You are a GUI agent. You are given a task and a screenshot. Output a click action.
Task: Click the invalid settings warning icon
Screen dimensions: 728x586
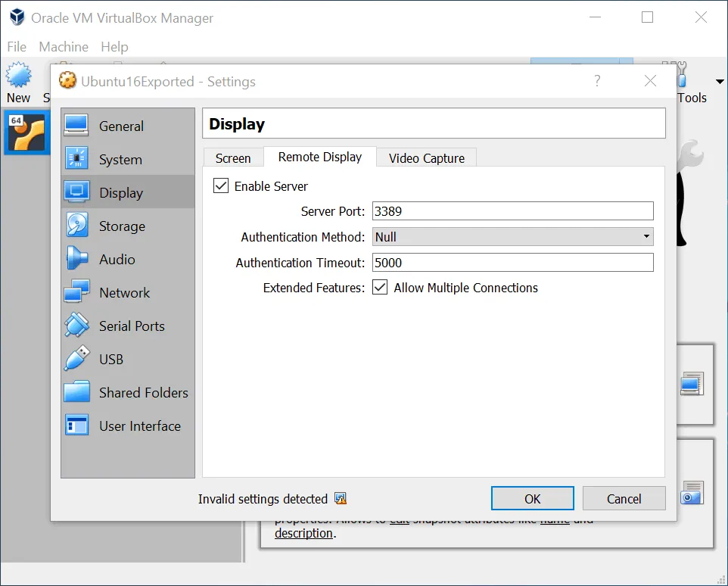341,499
